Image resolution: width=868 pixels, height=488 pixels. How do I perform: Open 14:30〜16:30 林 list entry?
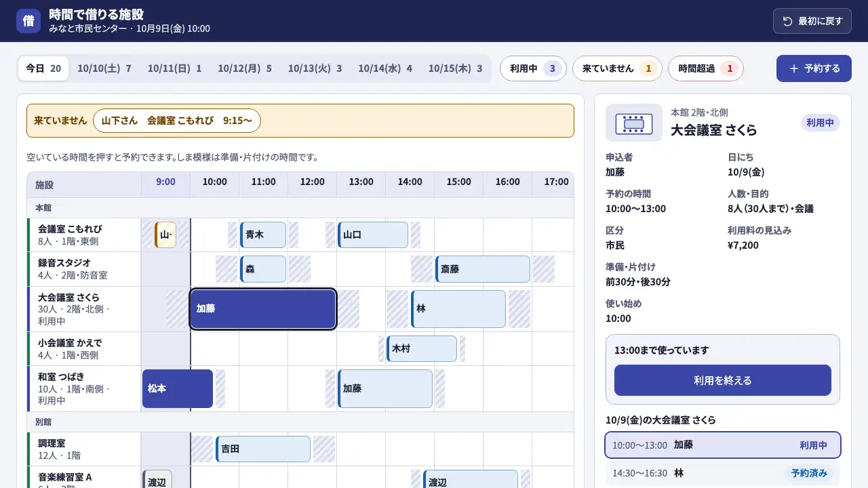[x=723, y=473]
